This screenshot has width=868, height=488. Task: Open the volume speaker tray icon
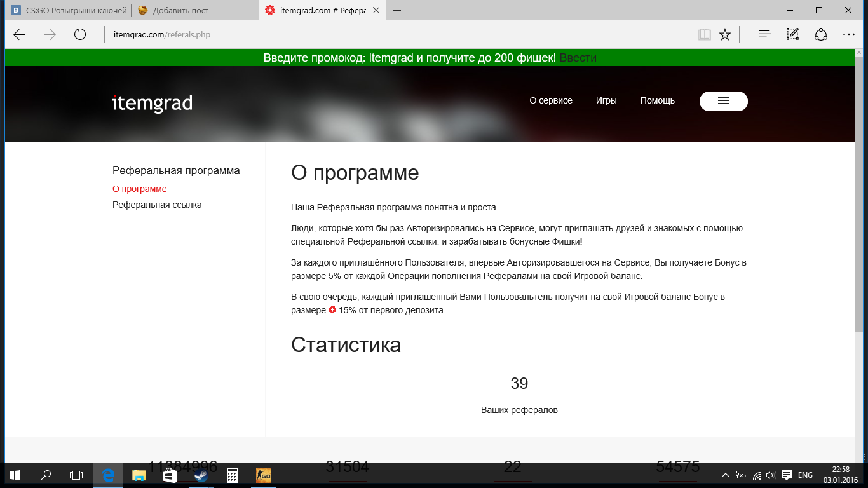coord(771,475)
